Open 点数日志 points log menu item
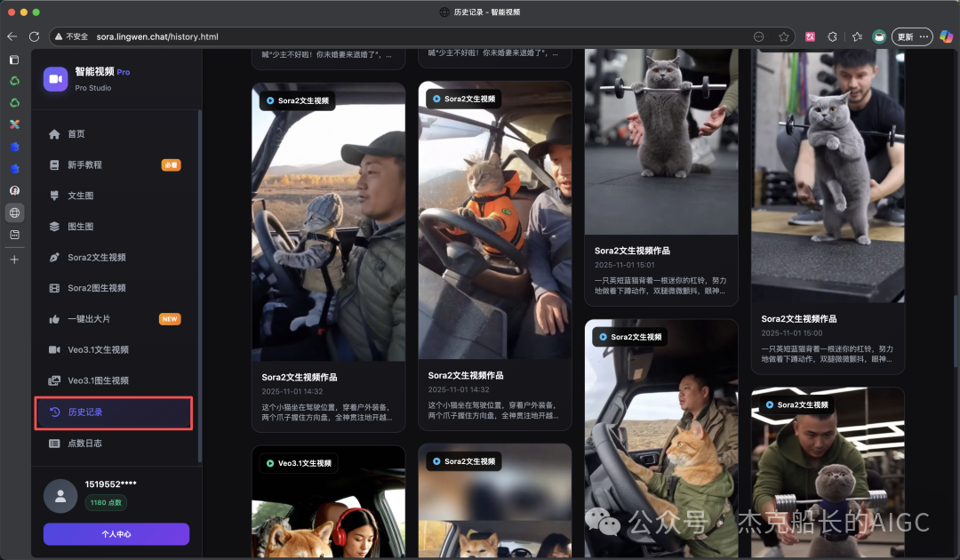The image size is (960, 560). [116, 443]
